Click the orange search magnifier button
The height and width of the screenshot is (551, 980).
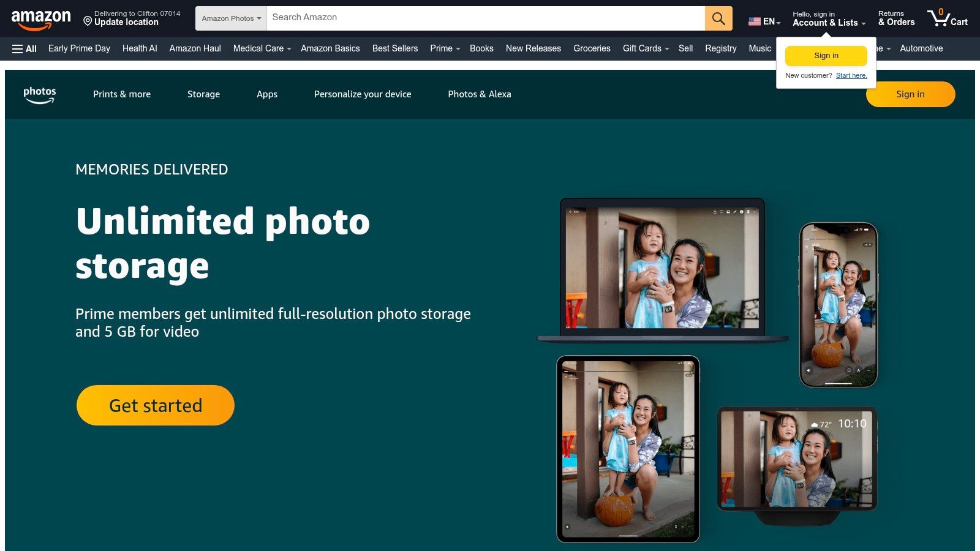(x=718, y=18)
